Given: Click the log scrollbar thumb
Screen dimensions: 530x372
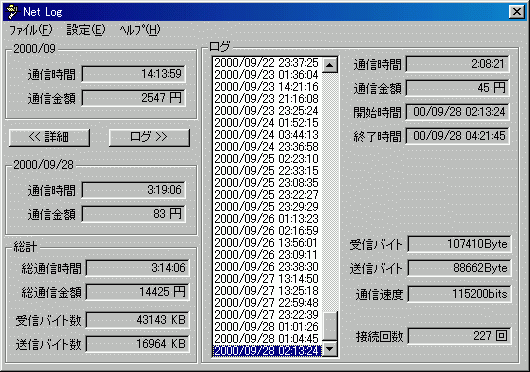Looking at the screenshot, I should [330, 326].
